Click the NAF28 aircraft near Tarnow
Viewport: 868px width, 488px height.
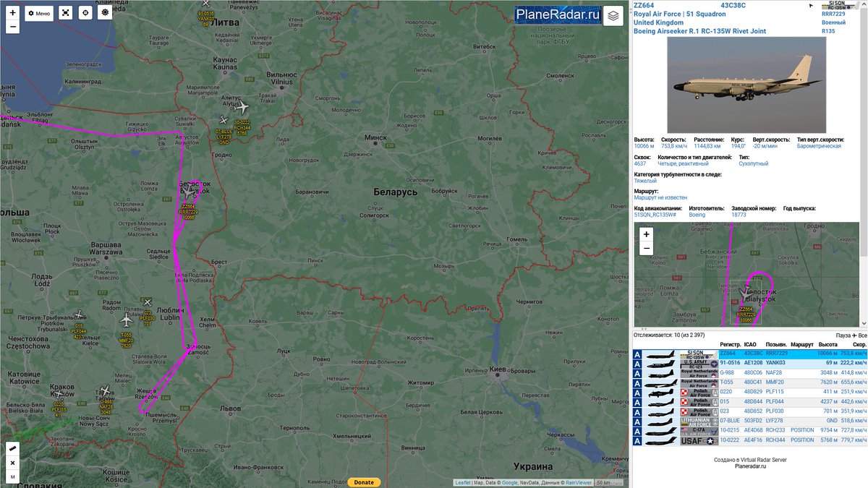click(x=106, y=391)
